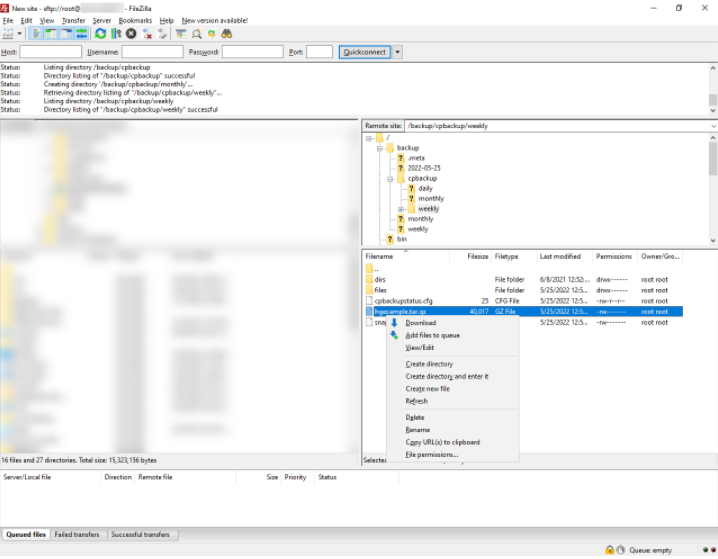The image size is (718, 559).
Task: Click the Process Queue toolbar icon
Action: coord(116,34)
